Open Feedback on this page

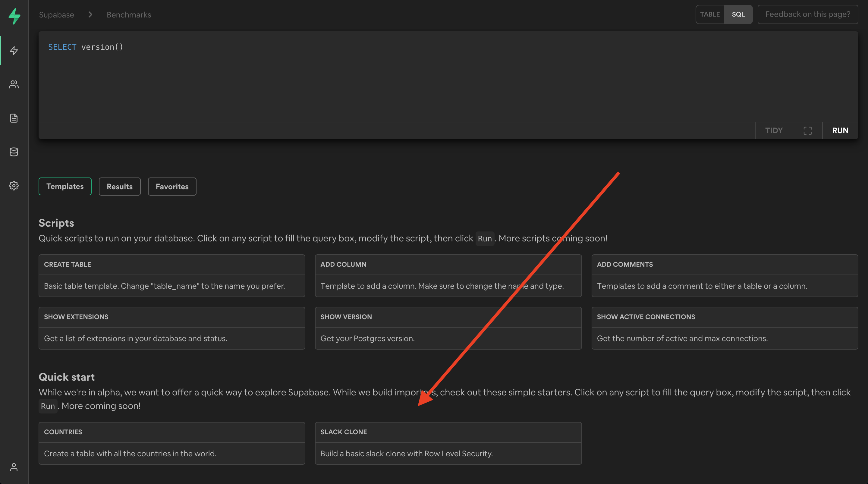(807, 14)
